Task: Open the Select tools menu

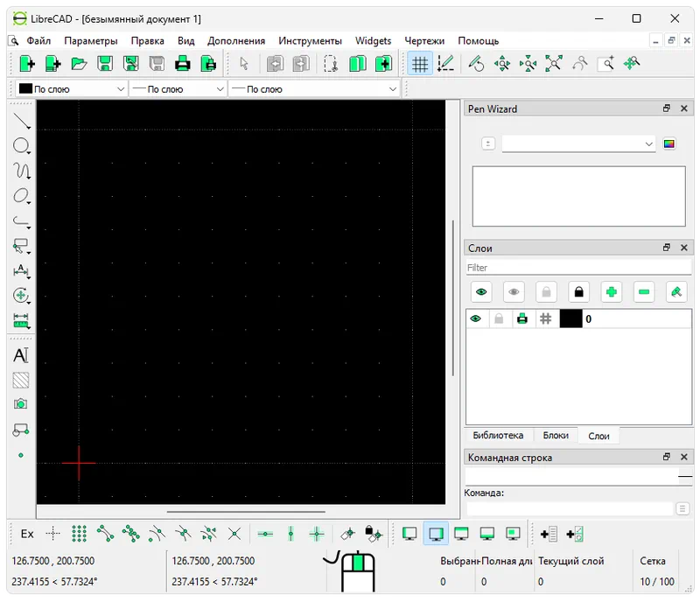Action: 21,246
